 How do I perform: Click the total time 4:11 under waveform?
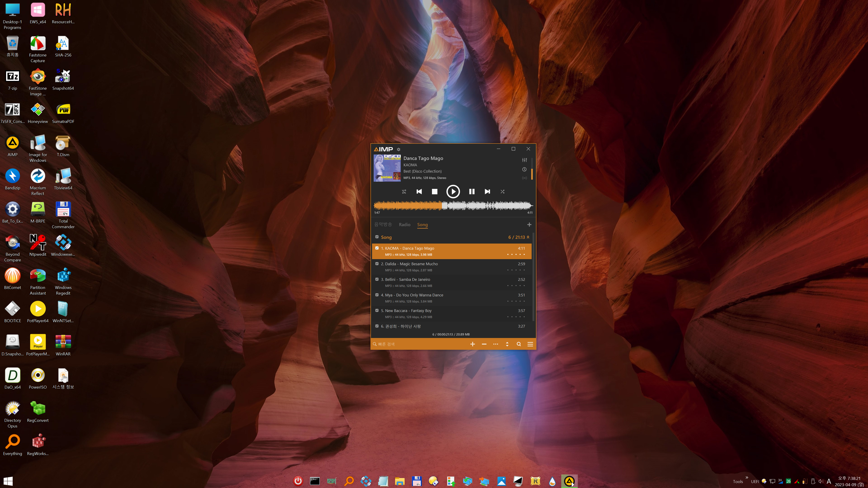(530, 213)
